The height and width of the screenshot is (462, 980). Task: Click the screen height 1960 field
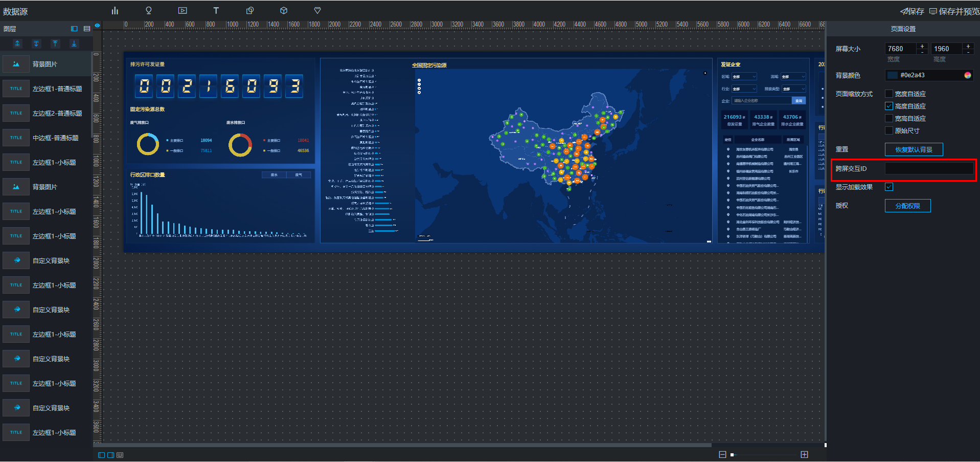pyautogui.click(x=947, y=49)
